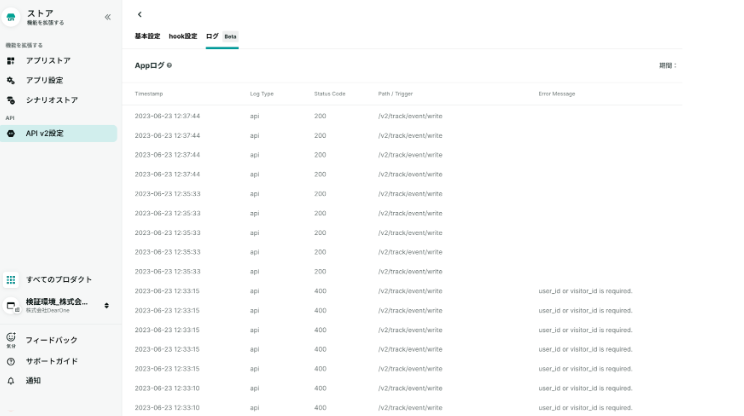Expand the 検証環境 project switcher arrows
Viewport: 744px width, 416px height.
click(106, 305)
